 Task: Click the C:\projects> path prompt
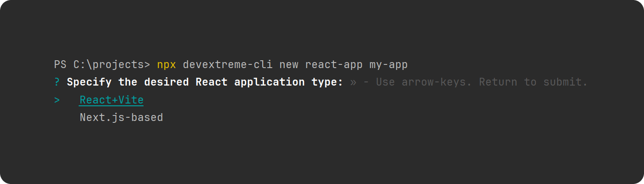(x=111, y=65)
